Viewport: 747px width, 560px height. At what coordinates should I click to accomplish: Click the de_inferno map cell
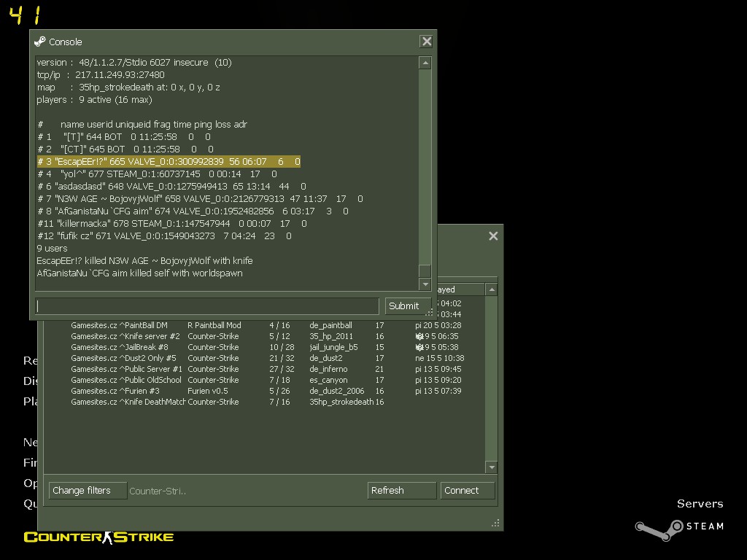pyautogui.click(x=328, y=369)
